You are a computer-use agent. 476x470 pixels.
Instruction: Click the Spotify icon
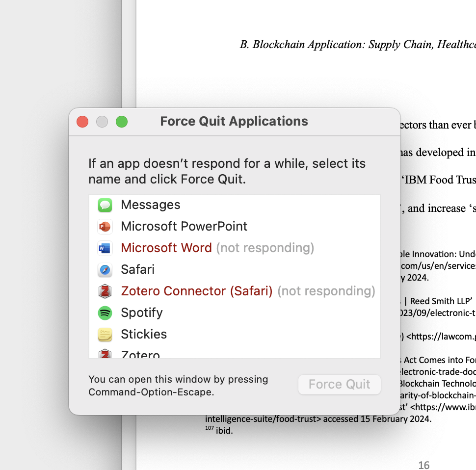(105, 313)
